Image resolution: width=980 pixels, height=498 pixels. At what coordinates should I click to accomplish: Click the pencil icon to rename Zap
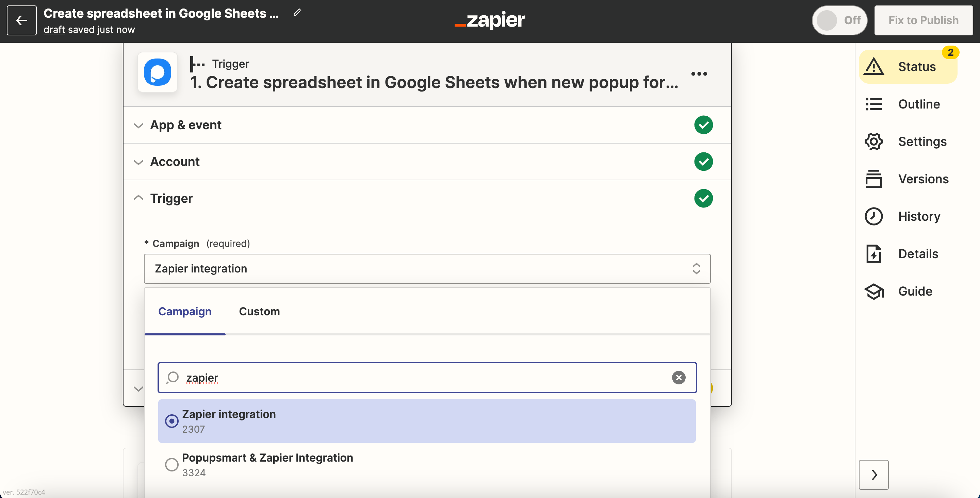pyautogui.click(x=297, y=13)
